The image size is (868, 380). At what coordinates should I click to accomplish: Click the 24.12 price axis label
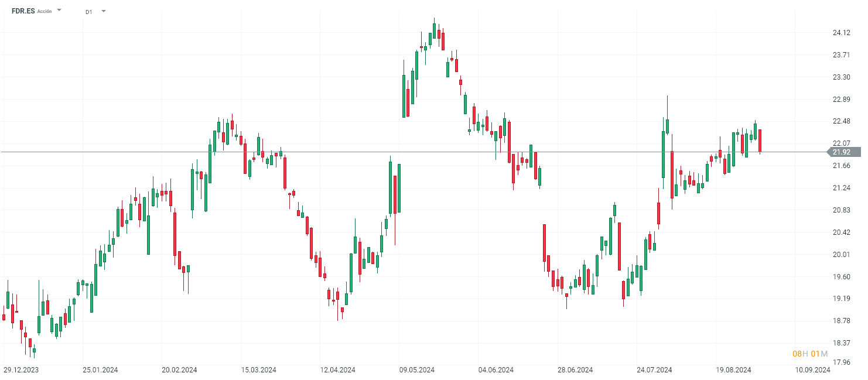[x=842, y=33]
